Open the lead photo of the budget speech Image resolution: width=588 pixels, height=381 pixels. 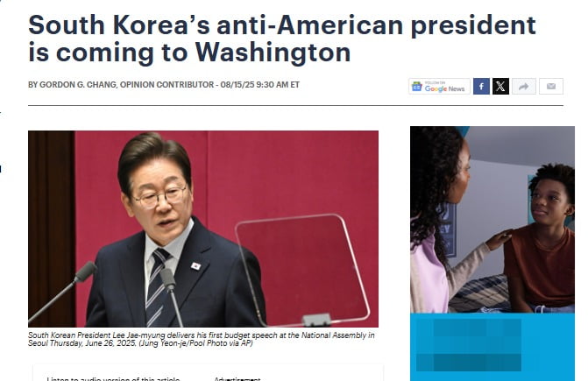click(x=203, y=229)
